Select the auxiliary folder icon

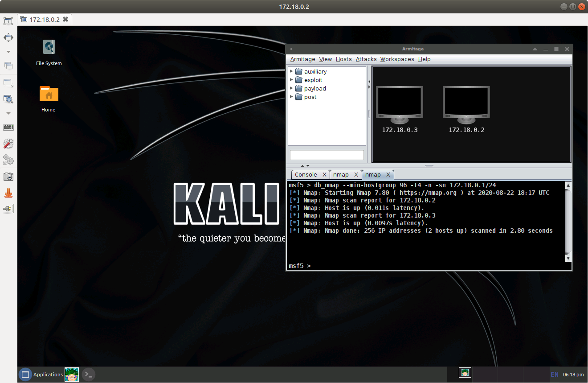pos(299,71)
